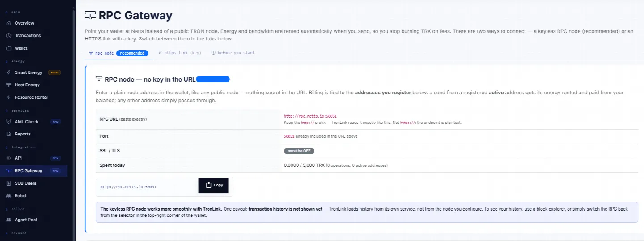Click the Smart Energy lightning icon
Viewport: 644px width, 241px height.
(x=9, y=72)
